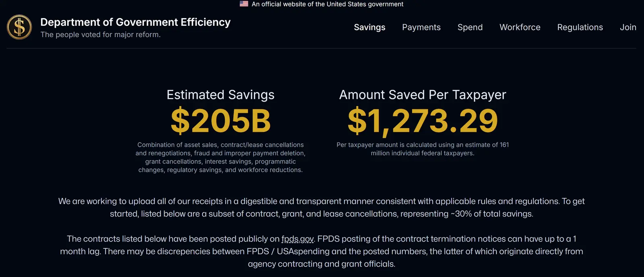This screenshot has width=644, height=277.
Task: Click the asset sales savings description text
Action: [x=220, y=157]
